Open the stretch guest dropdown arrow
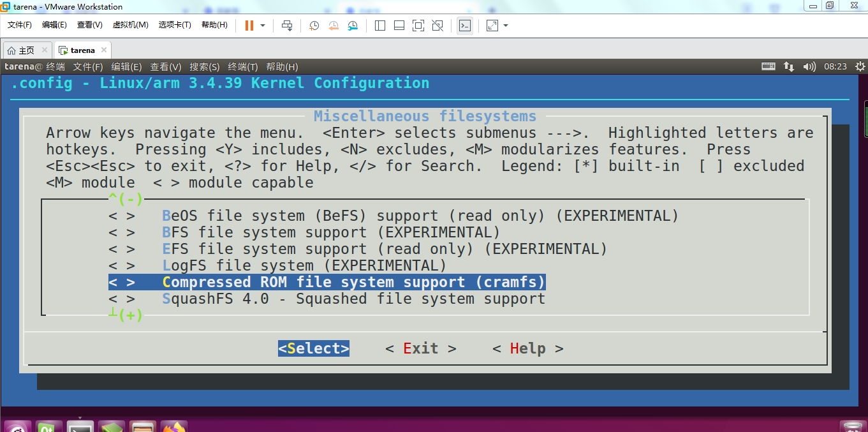Image resolution: width=868 pixels, height=432 pixels. 506,26
